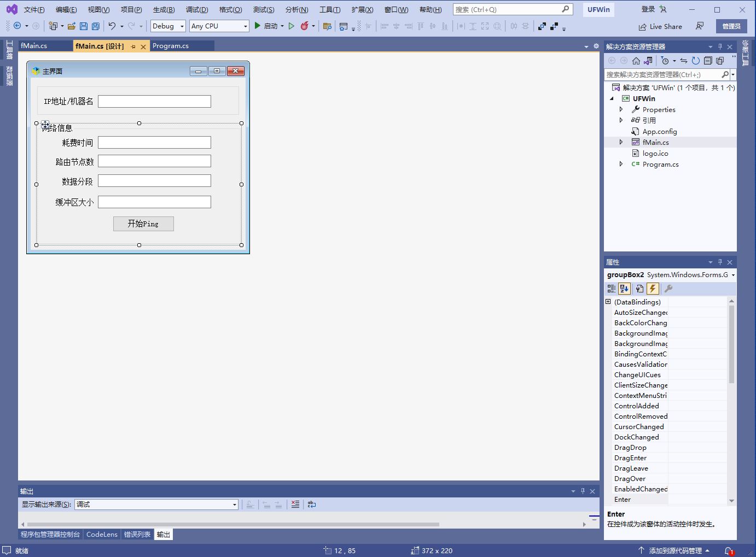Click the IP地址/机器名 text box

pos(154,101)
